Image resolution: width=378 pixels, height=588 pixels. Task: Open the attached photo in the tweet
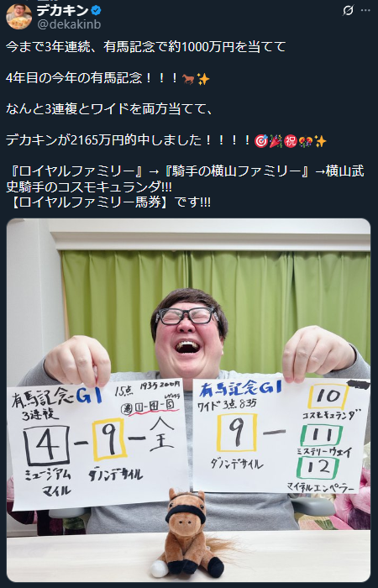click(x=189, y=400)
